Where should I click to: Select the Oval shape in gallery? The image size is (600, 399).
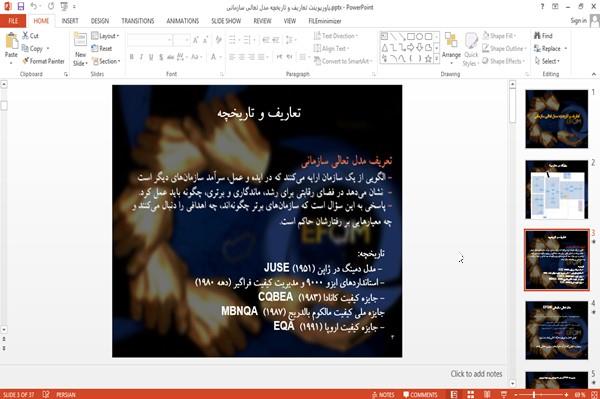(419, 37)
